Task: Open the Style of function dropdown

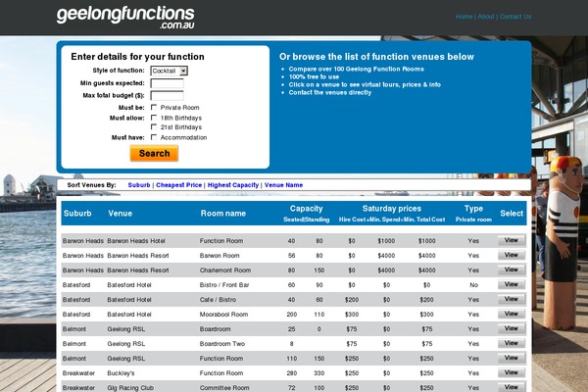Action: (170, 71)
